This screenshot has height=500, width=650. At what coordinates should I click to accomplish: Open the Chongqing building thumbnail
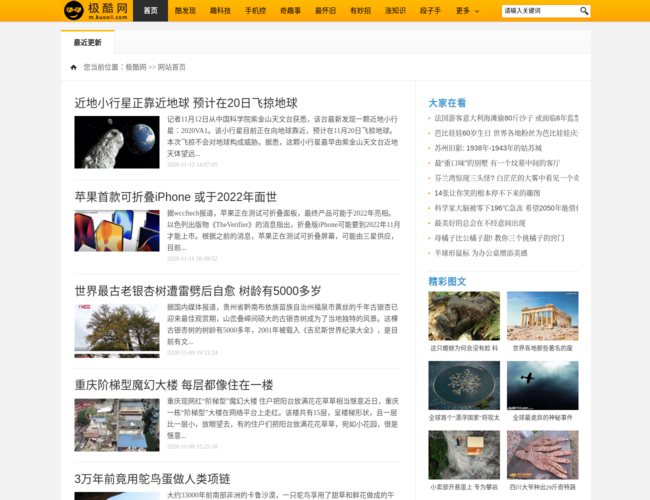click(117, 425)
